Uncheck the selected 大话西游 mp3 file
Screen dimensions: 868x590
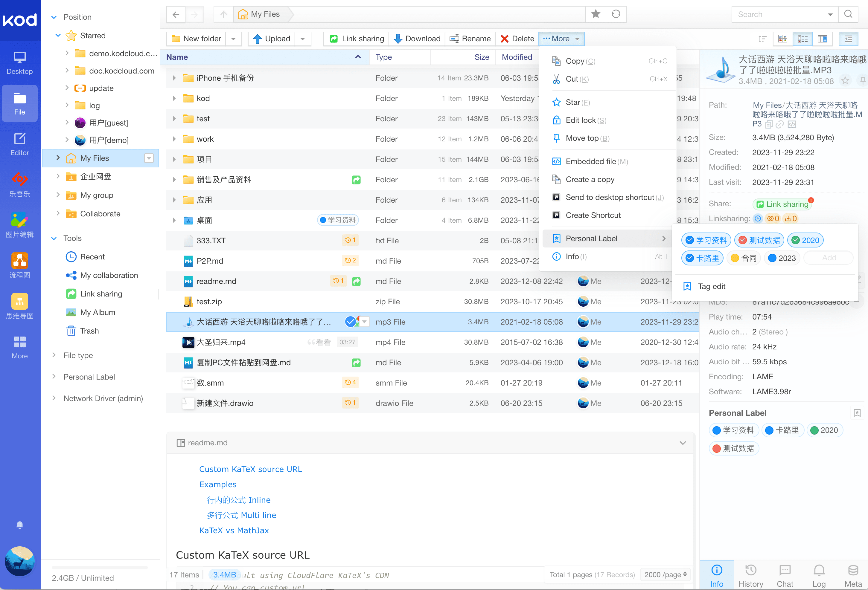pos(350,321)
